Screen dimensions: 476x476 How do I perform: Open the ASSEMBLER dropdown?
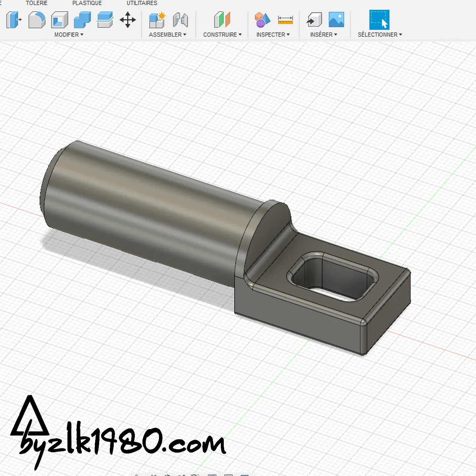pyautogui.click(x=168, y=35)
